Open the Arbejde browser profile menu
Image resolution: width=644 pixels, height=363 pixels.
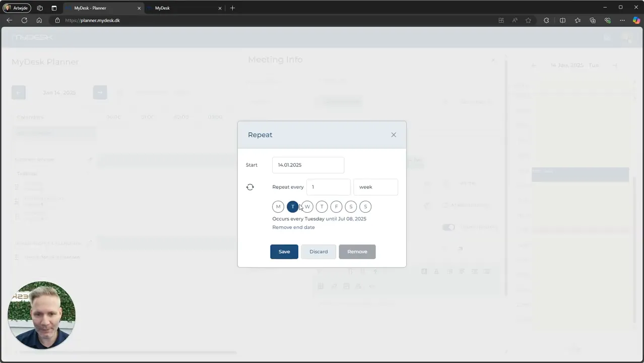[x=17, y=8]
